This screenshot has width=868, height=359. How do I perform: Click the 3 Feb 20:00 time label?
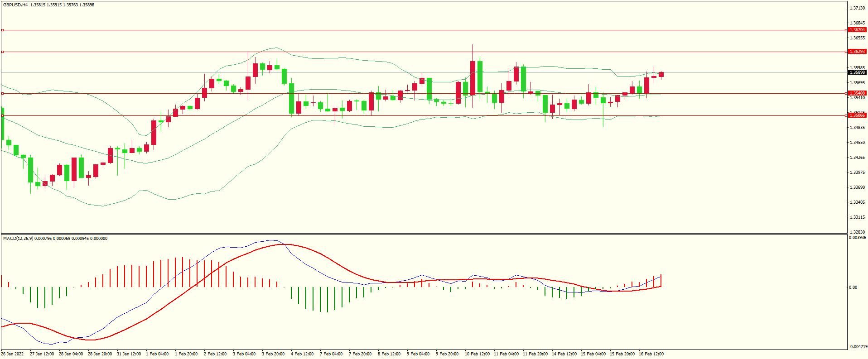[x=273, y=354]
